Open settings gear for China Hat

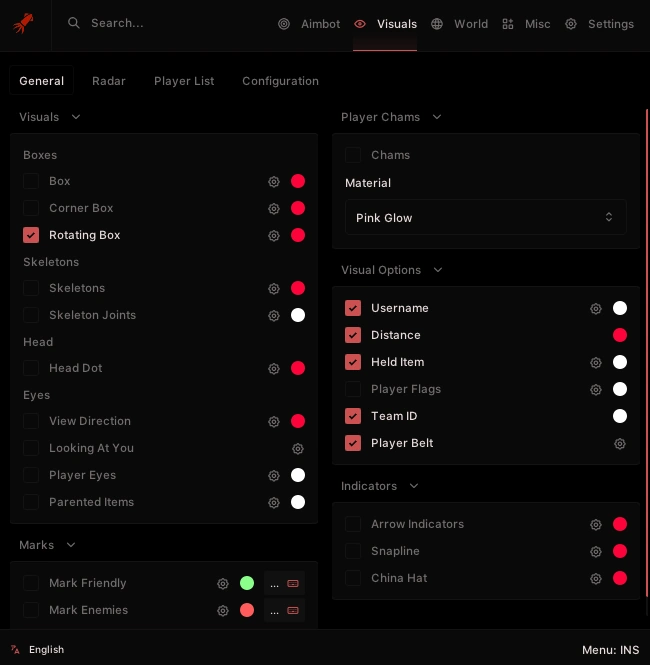click(596, 578)
